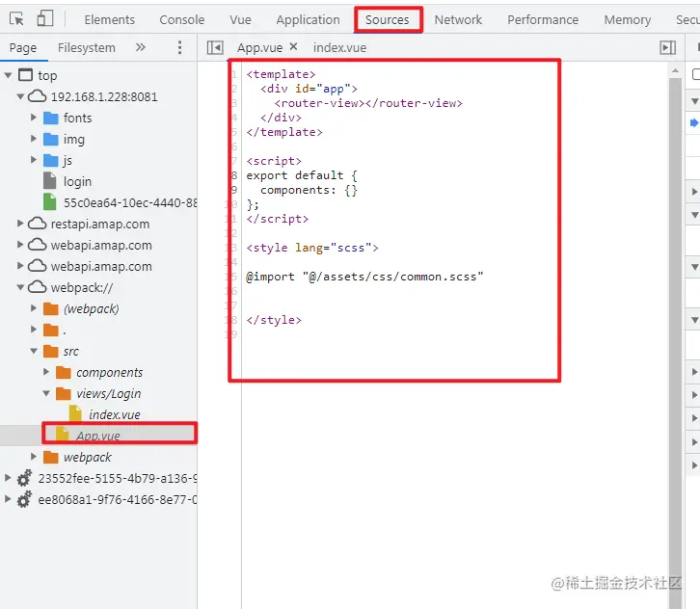The width and height of the screenshot is (700, 609).
Task: Expand the (webpack) folder
Action: [34, 308]
